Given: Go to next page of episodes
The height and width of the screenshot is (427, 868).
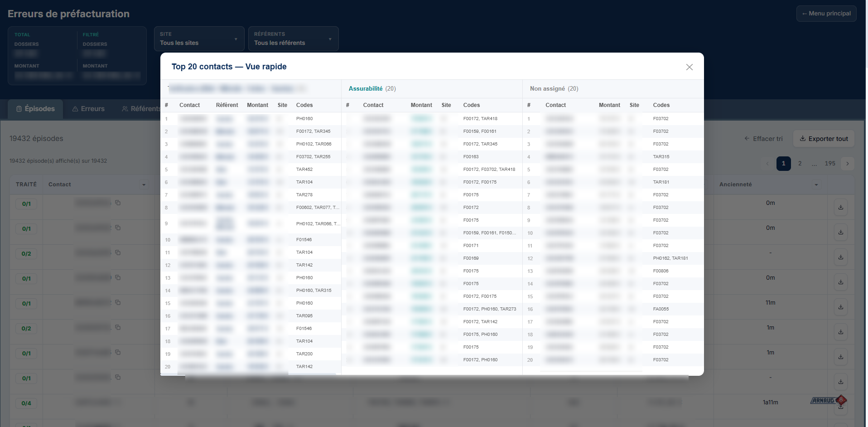Looking at the screenshot, I should click(x=847, y=164).
